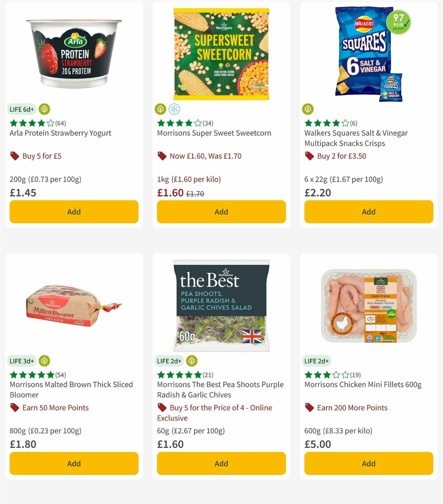The height and width of the screenshot is (504, 443).
Task: Add Morrisons Super Sweet Sweetcorn to basket
Action: [x=221, y=212]
